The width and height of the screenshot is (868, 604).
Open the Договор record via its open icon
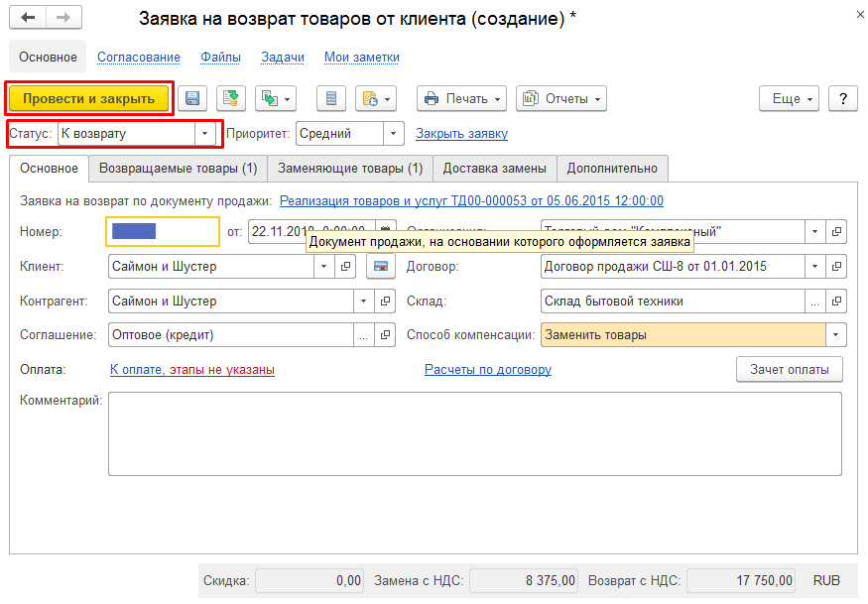(x=837, y=267)
